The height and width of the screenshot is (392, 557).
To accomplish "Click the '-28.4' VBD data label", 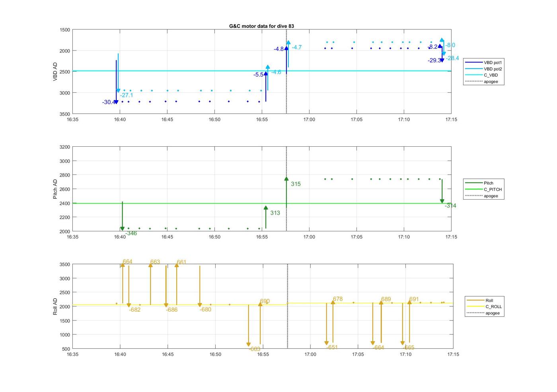I will pos(452,58).
